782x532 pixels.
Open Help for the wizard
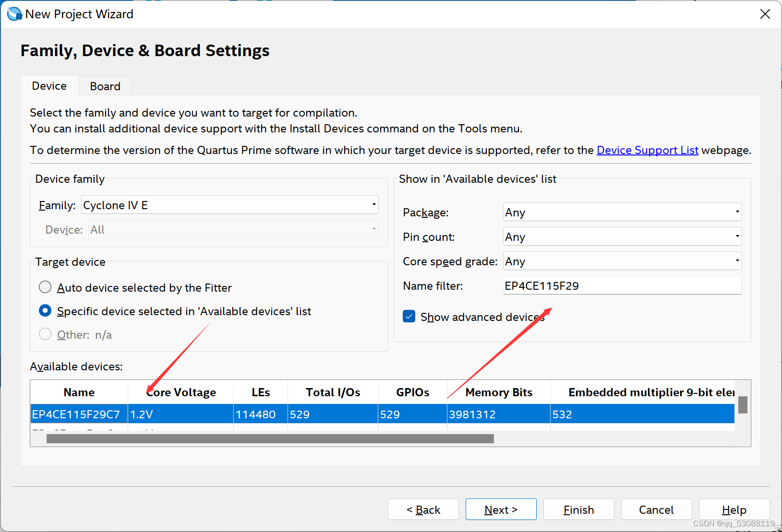[734, 509]
